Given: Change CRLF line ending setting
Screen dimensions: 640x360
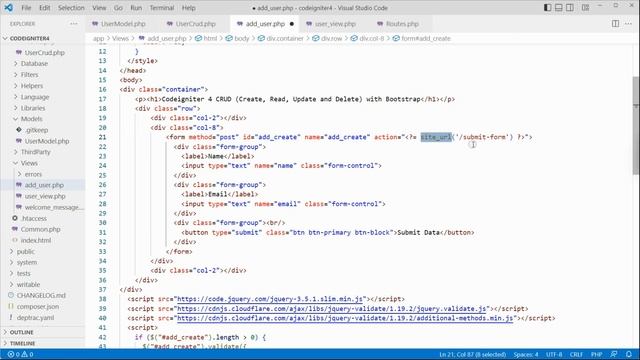Looking at the screenshot, I should [x=576, y=354].
